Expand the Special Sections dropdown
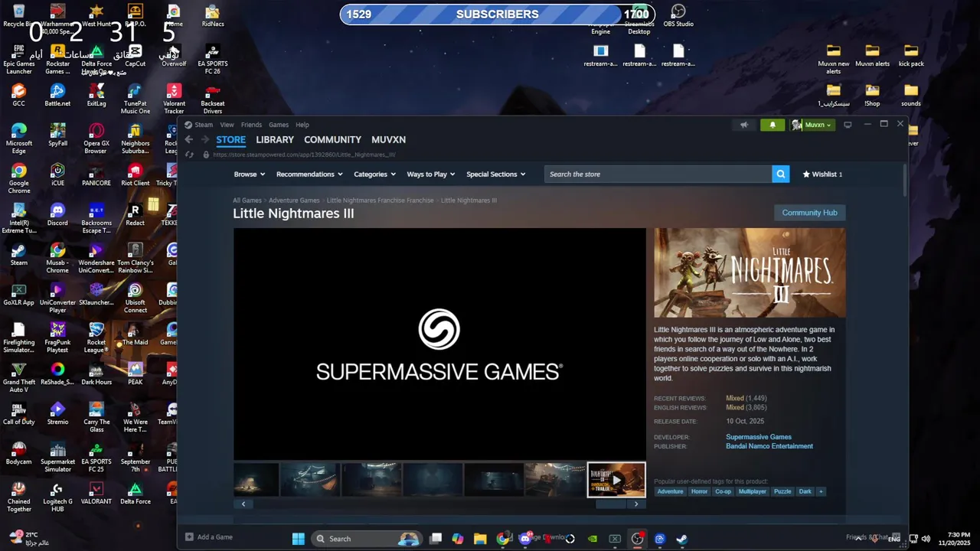 (495, 174)
